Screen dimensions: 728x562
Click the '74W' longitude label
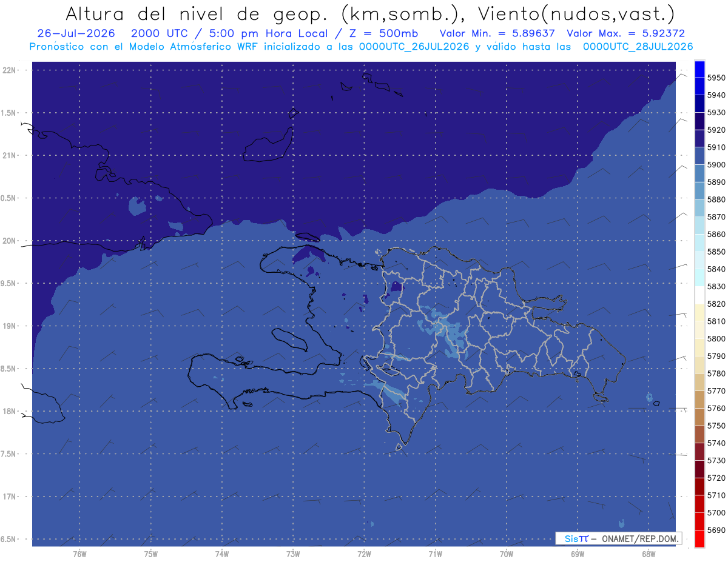[x=222, y=554]
